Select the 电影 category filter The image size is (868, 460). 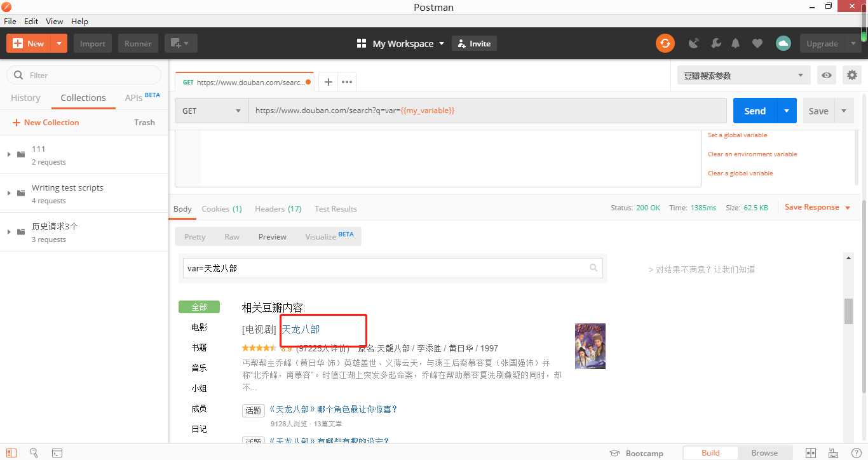point(199,327)
